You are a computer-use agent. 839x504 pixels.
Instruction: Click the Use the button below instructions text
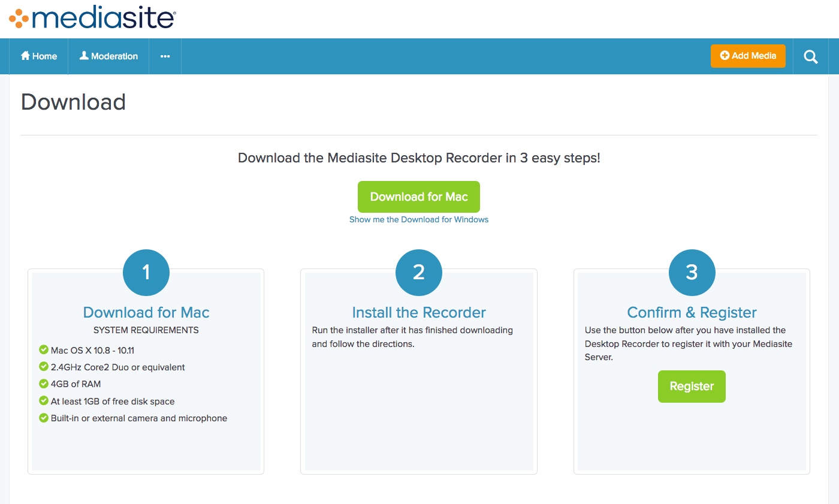pos(689,344)
